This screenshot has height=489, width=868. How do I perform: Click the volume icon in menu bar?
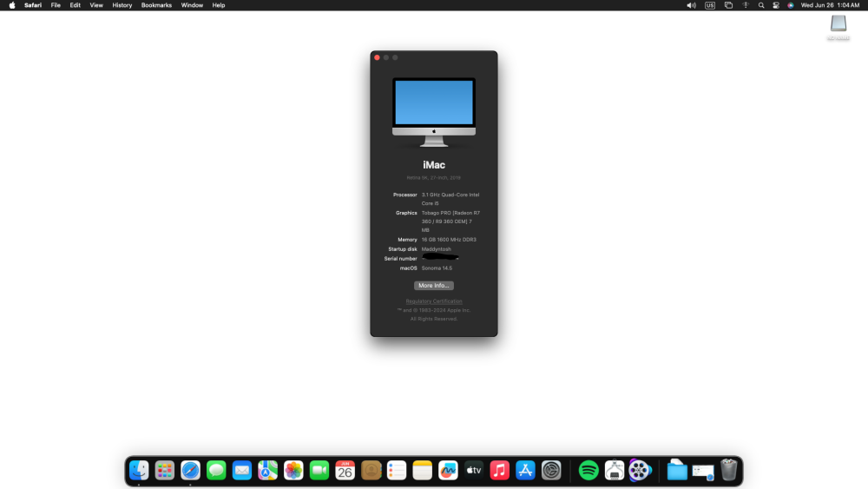click(x=692, y=5)
